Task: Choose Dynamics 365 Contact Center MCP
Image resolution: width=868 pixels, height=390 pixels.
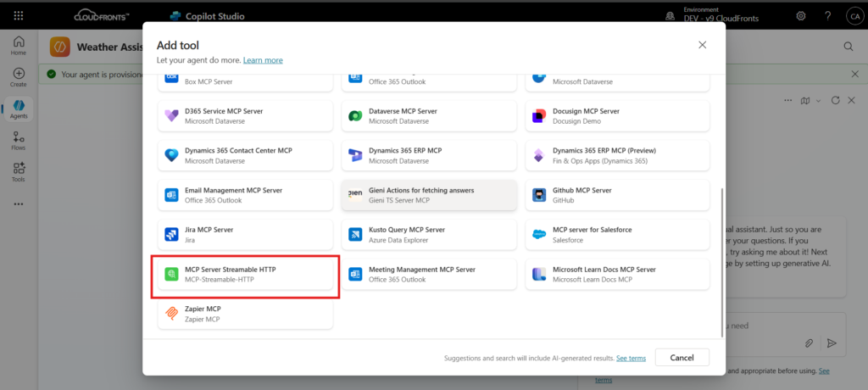Action: coord(245,155)
